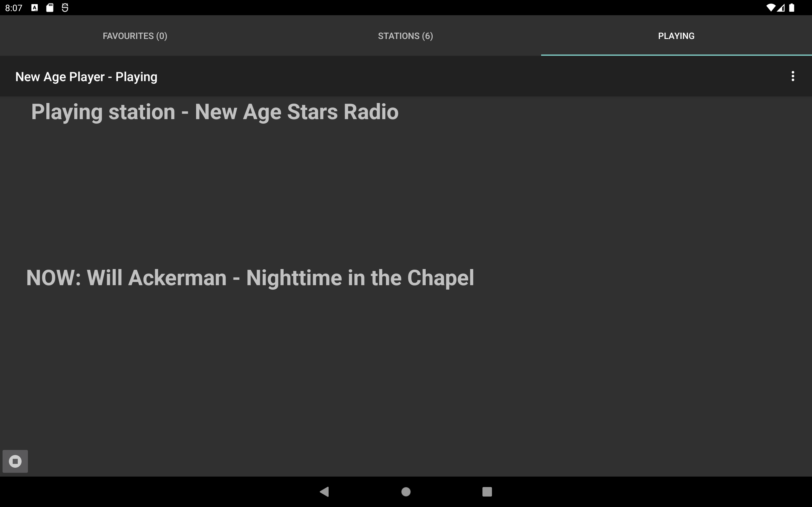Click the clock showing 8:07
812x507 pixels.
coord(14,8)
